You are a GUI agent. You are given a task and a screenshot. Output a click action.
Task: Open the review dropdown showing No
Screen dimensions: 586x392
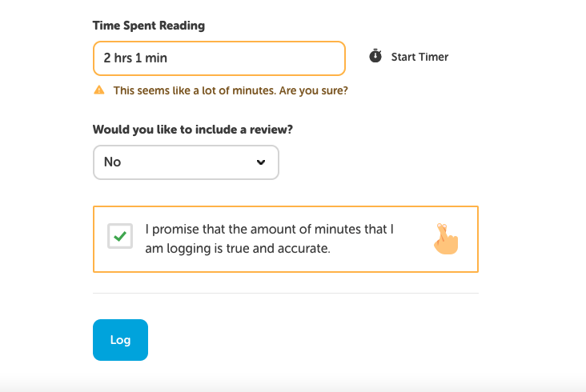pos(186,162)
